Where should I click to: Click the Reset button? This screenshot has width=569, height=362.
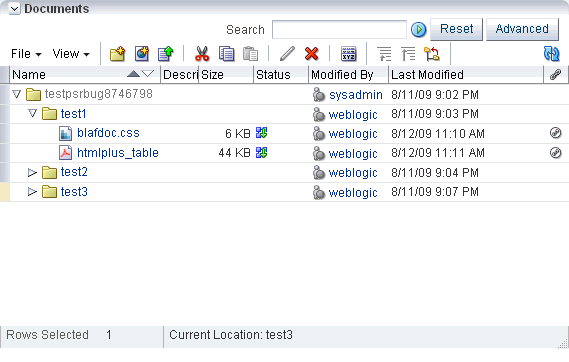(x=456, y=29)
